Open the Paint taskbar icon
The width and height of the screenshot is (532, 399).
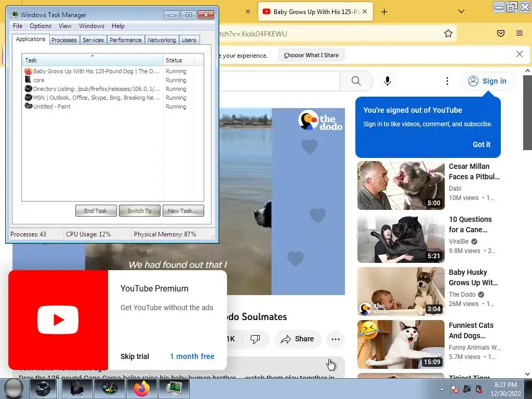coord(110,389)
